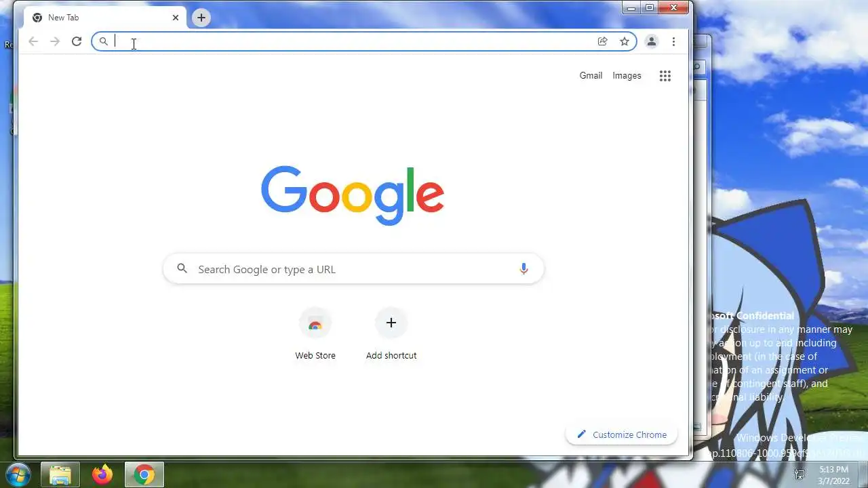Click the Google logo
The width and height of the screenshot is (868, 488).
(x=353, y=195)
